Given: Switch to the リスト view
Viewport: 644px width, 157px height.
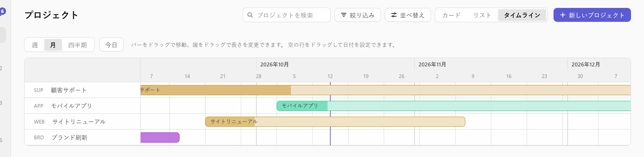Looking at the screenshot, I should (x=482, y=15).
